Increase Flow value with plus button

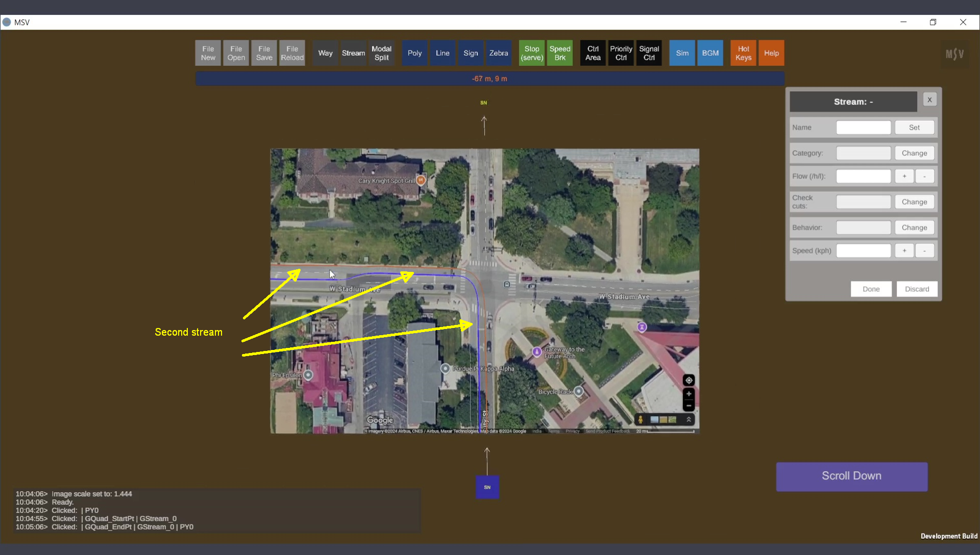pos(904,176)
